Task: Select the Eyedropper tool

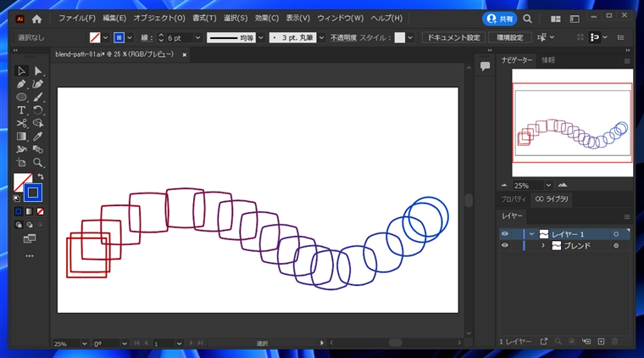Action: coord(38,137)
